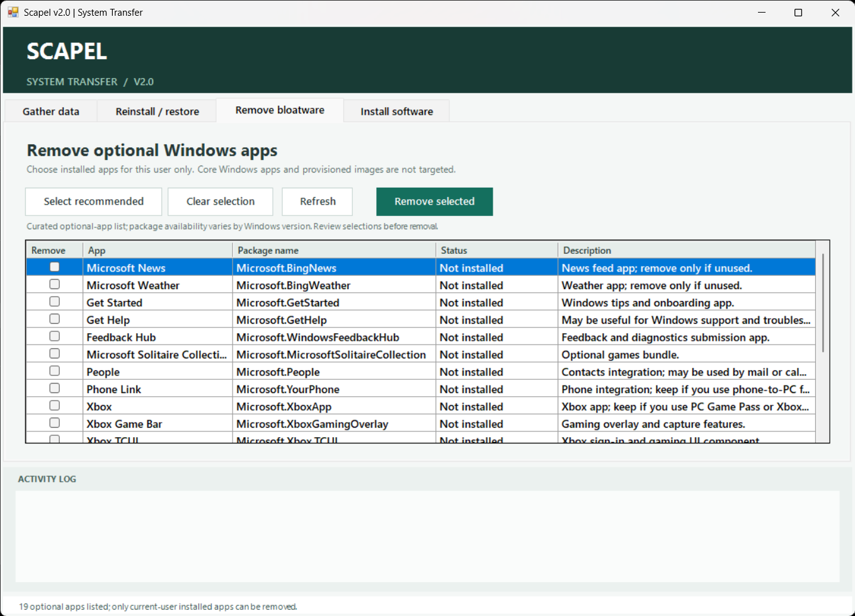The height and width of the screenshot is (616, 855).
Task: Click the Microsoft.GetStarted package cell
Action: tap(335, 302)
